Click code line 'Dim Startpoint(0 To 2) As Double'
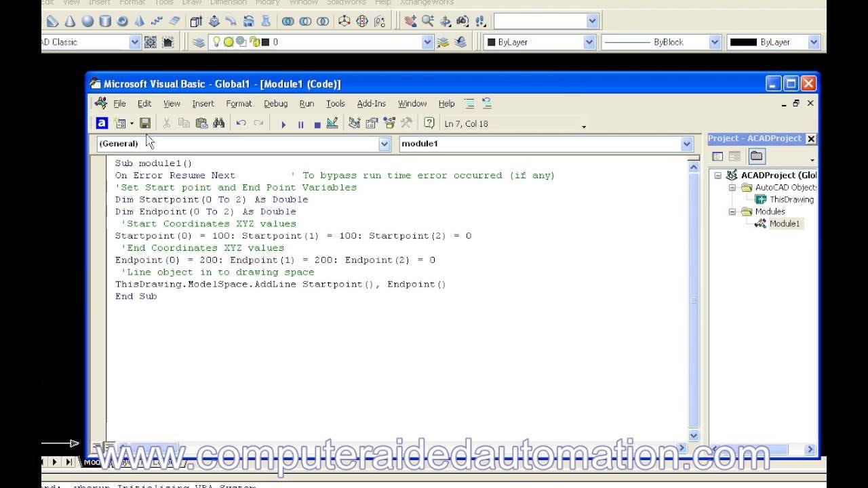This screenshot has height=488, width=868. click(x=212, y=199)
